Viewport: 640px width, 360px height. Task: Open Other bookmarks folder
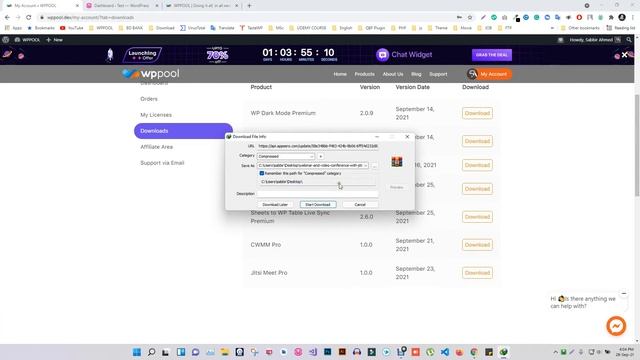pos(580,28)
